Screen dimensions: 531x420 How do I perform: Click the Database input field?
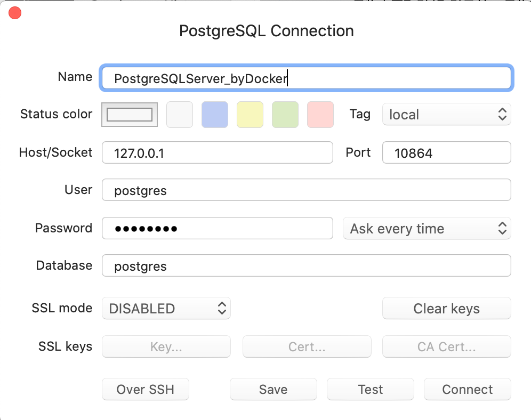306,265
